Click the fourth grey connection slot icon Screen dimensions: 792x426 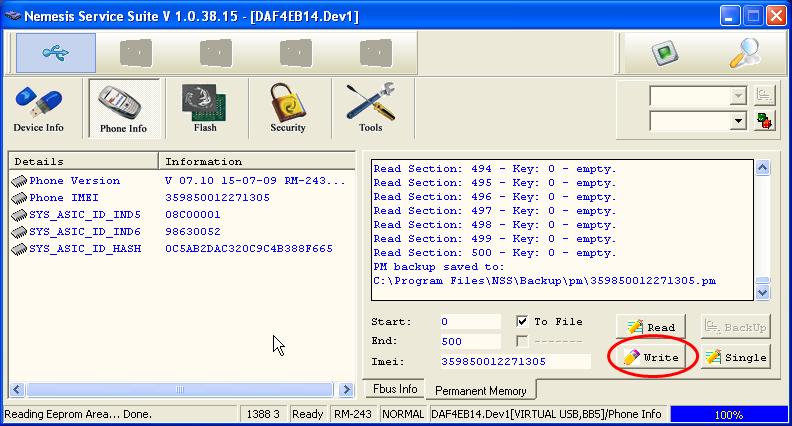[x=296, y=53]
